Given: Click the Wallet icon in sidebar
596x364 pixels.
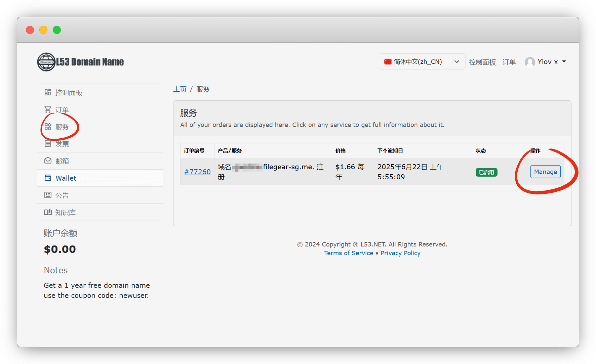Looking at the screenshot, I should point(48,178).
